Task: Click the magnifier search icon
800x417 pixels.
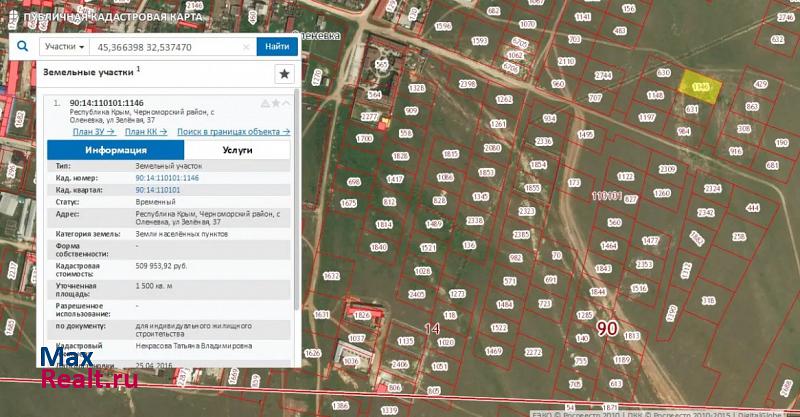Action: (21, 46)
